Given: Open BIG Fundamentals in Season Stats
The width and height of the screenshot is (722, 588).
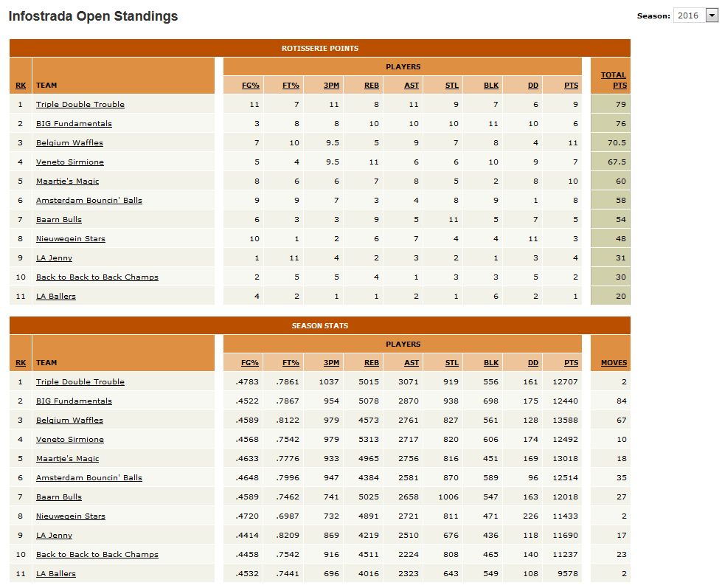Looking at the screenshot, I should [74, 401].
